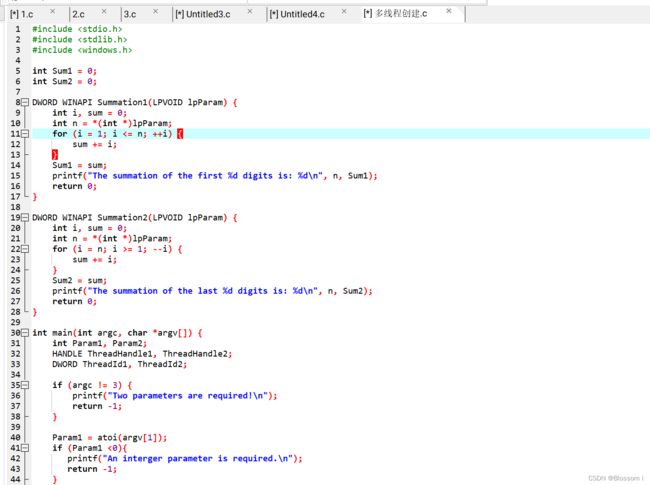Close the 1.c tab
This screenshot has width=650, height=485.
click(53, 12)
